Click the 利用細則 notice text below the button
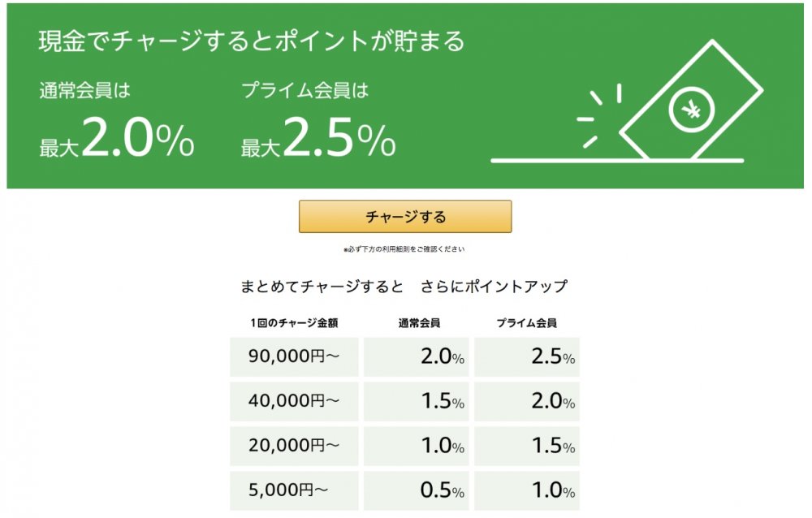The height and width of the screenshot is (518, 812). pyautogui.click(x=404, y=249)
